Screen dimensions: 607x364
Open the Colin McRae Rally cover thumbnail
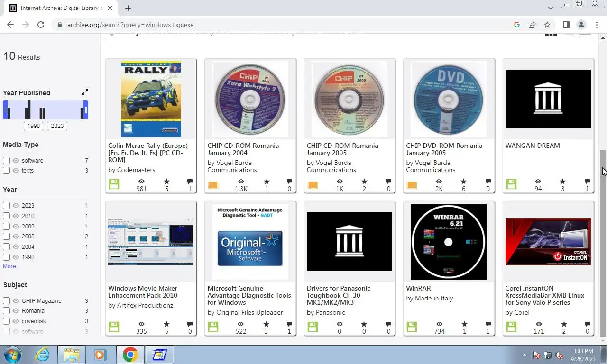pos(151,99)
